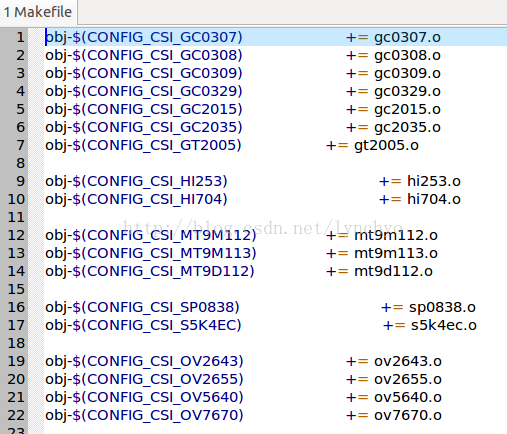Click text obj-$(CONFIG_CSI_GC0308)
This screenshot has height=434, width=507.
click(x=144, y=55)
